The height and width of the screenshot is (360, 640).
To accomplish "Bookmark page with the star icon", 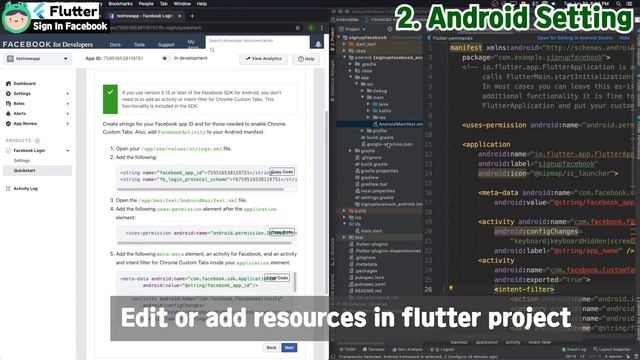I will point(298,28).
